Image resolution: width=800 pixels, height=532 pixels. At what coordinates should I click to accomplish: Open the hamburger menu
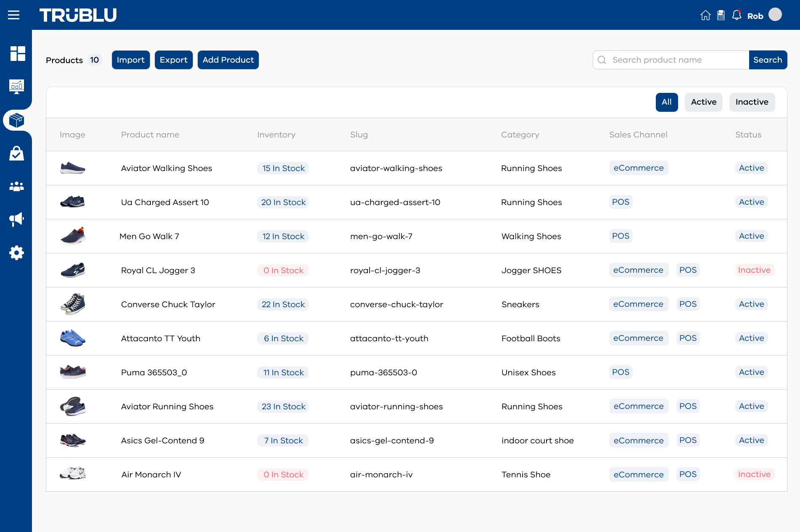[x=14, y=15]
